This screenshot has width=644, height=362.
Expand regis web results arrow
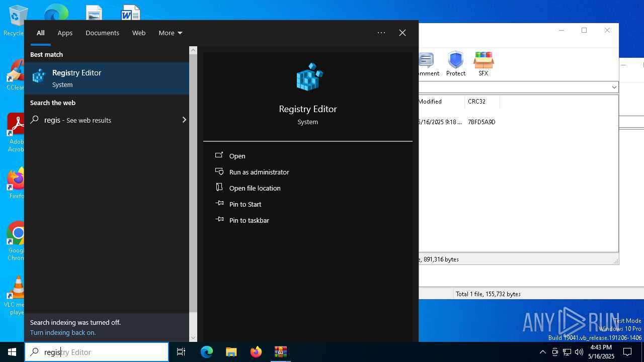184,120
